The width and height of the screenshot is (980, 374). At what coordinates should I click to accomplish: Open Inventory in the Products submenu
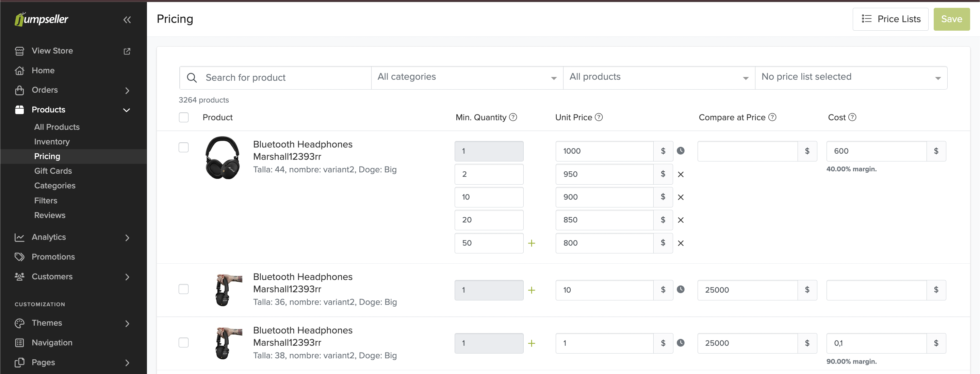coord(52,142)
